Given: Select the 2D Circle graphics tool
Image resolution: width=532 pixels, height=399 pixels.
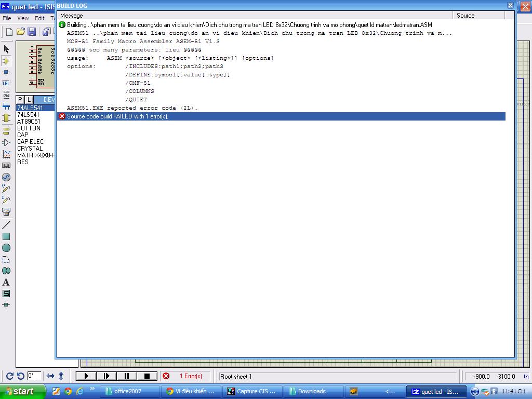Looking at the screenshot, I should pos(6,248).
